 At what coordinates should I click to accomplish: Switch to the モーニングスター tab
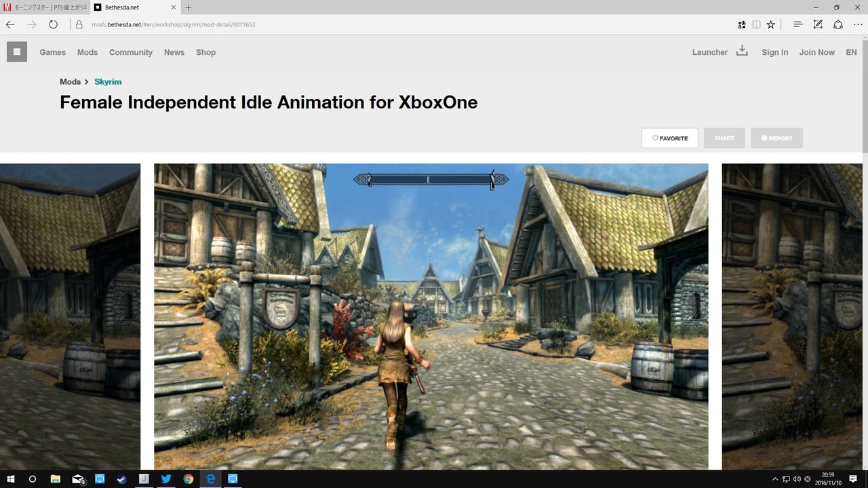tap(44, 7)
